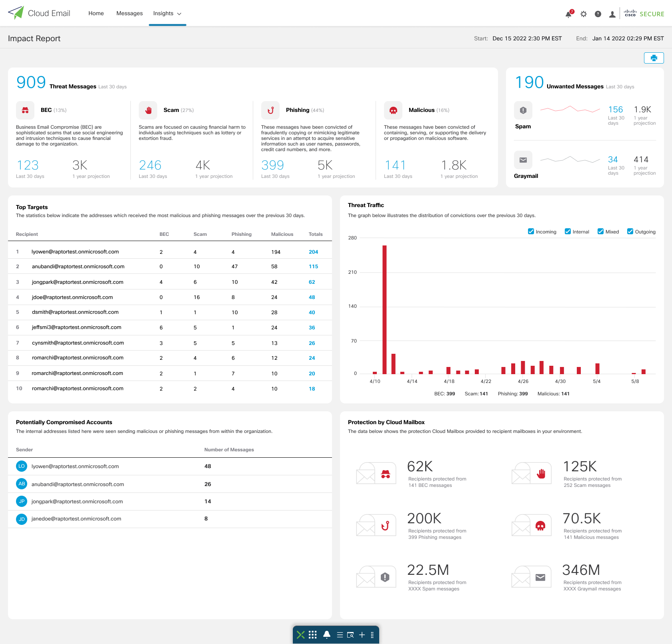672x644 pixels.
Task: Open total 204 for lyowen
Action: 313,252
